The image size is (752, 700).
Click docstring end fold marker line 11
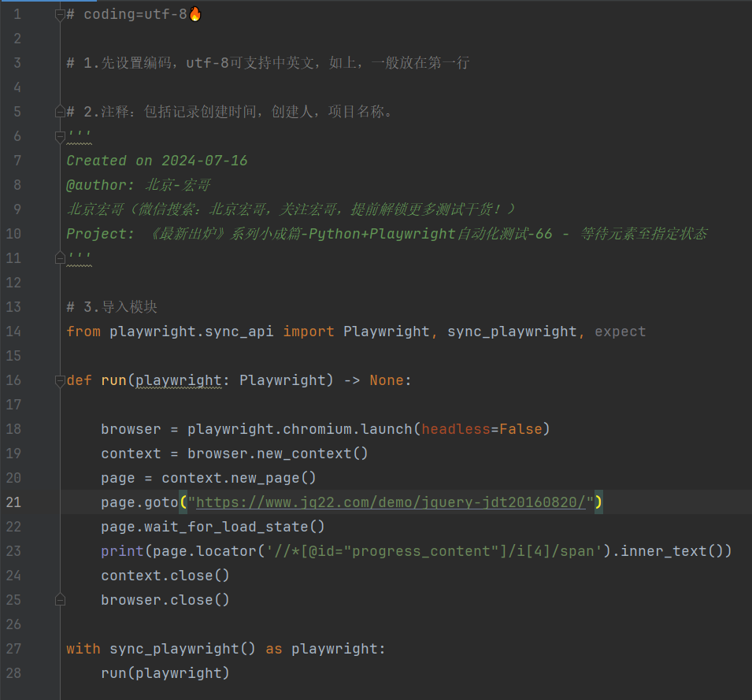coord(60,258)
